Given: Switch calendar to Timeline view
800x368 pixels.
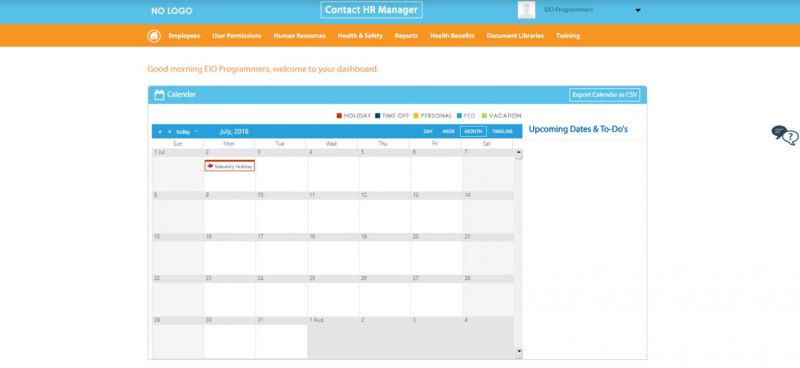Looking at the screenshot, I should pyautogui.click(x=503, y=132).
